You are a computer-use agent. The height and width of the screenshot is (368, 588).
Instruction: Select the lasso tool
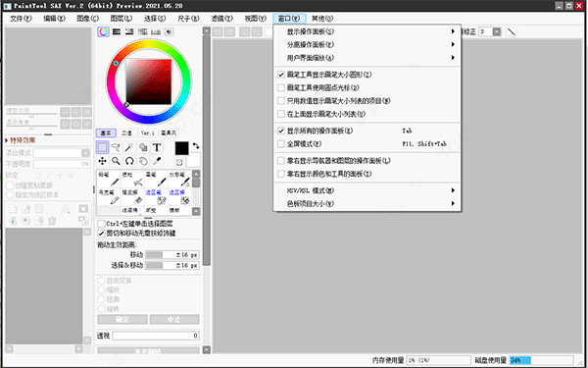coord(116,147)
